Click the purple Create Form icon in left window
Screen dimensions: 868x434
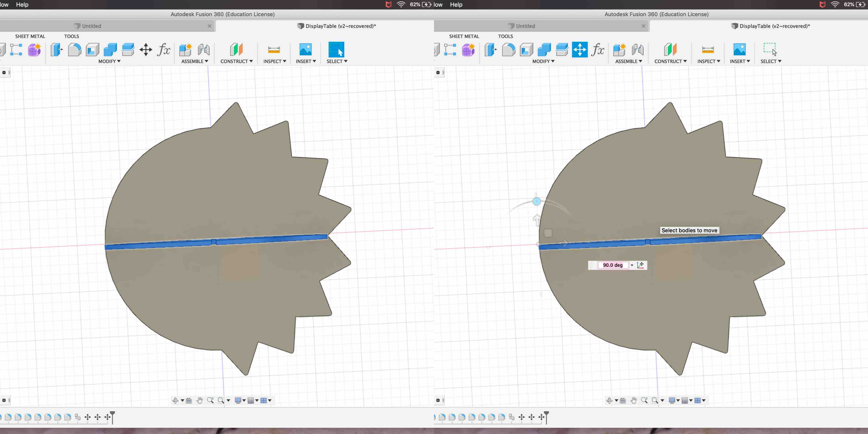coord(34,49)
